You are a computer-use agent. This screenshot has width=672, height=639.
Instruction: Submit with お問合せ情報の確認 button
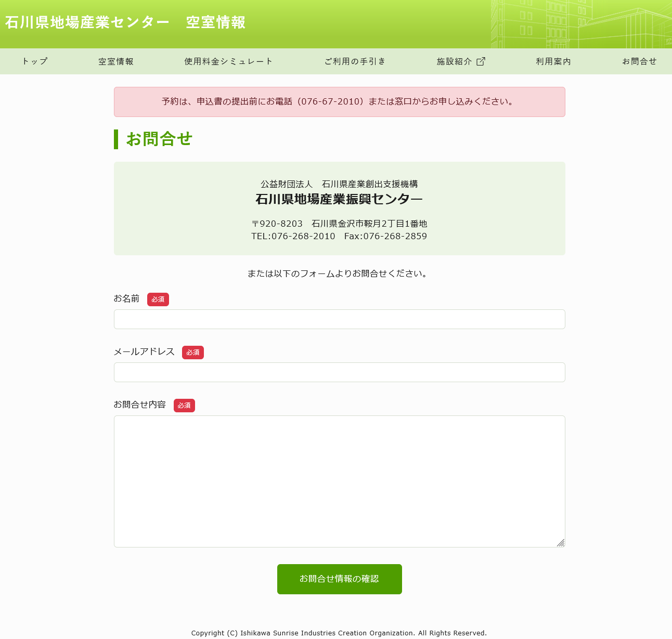pyautogui.click(x=340, y=579)
